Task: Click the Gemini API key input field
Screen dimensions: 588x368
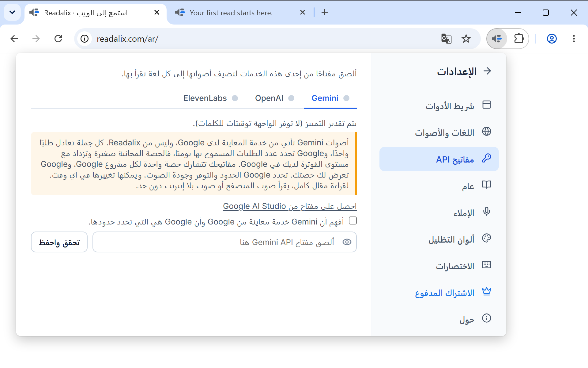Action: pyautogui.click(x=224, y=242)
